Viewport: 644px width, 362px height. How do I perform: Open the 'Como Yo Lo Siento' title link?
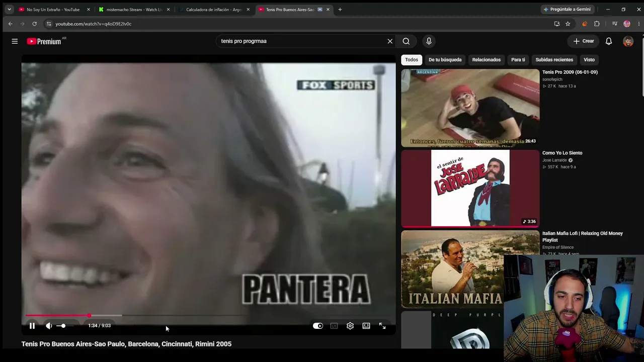562,153
